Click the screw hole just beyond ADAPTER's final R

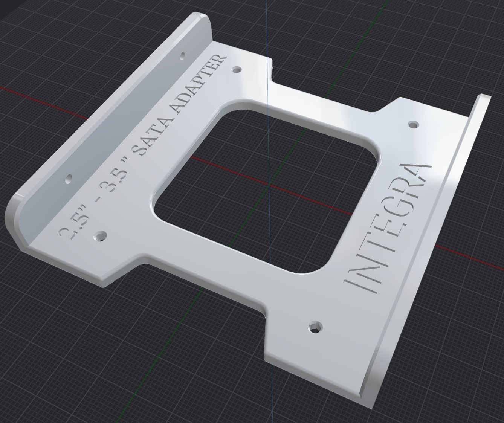click(237, 70)
